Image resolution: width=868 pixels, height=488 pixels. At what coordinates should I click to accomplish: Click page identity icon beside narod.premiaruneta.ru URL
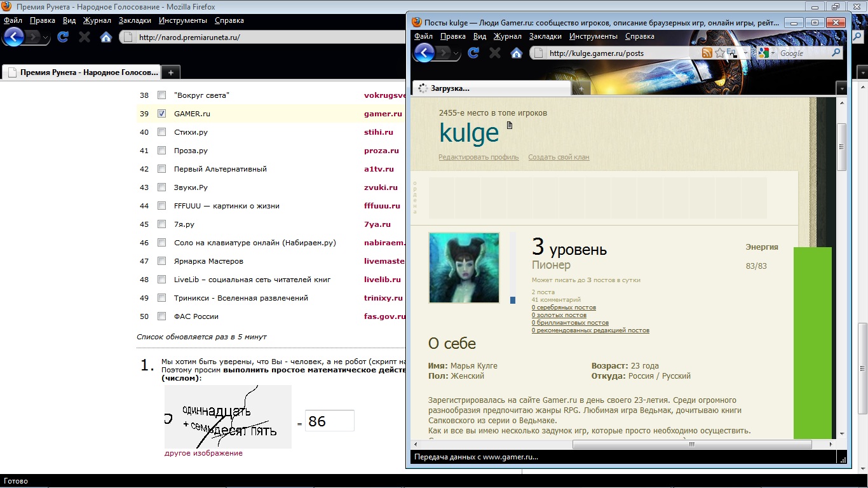pyautogui.click(x=128, y=37)
